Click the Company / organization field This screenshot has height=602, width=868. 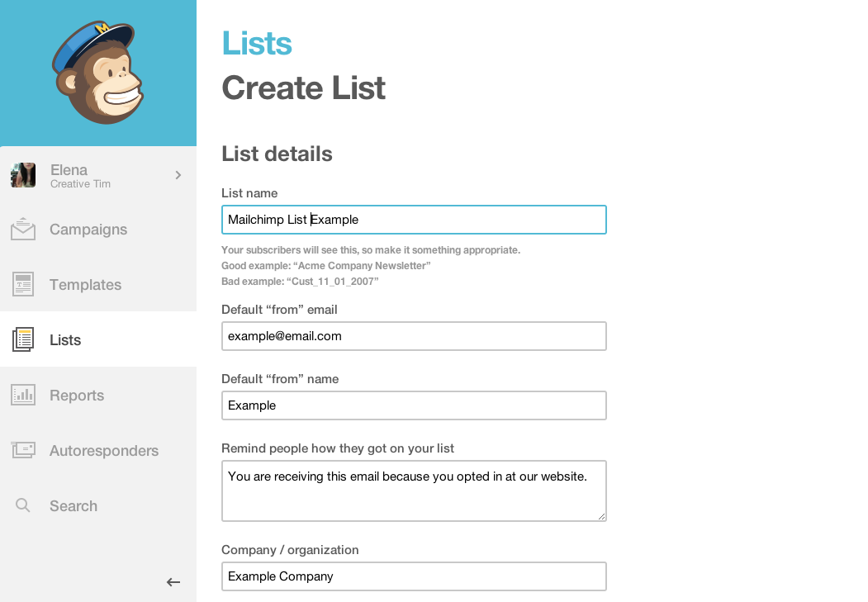414,576
